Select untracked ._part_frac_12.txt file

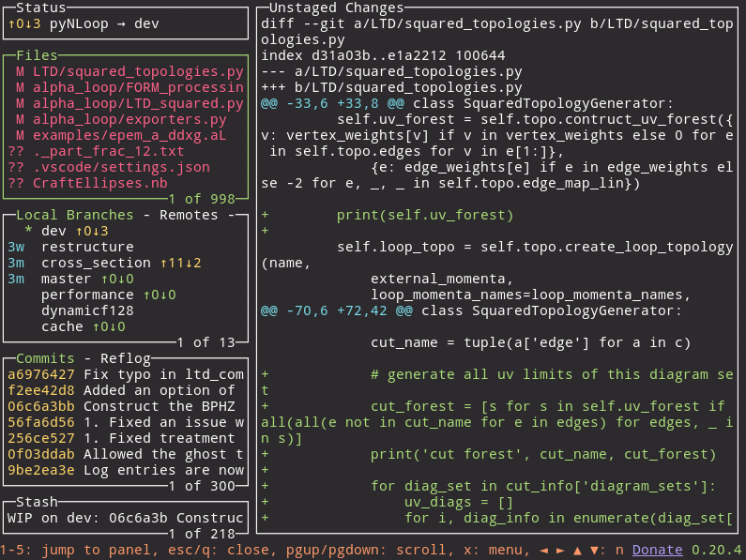click(126, 151)
